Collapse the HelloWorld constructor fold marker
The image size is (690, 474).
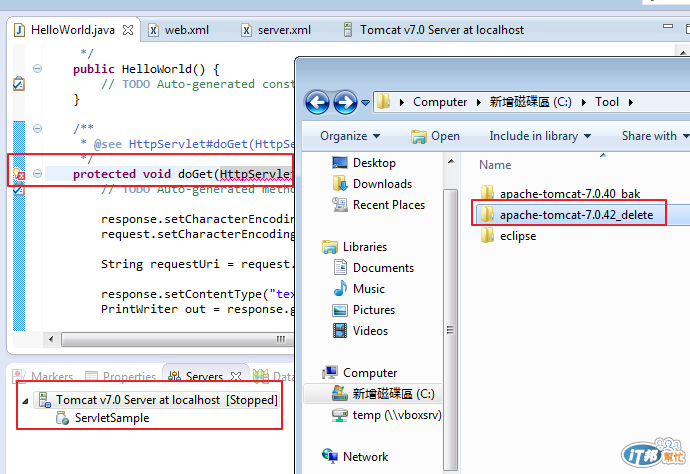click(x=37, y=69)
